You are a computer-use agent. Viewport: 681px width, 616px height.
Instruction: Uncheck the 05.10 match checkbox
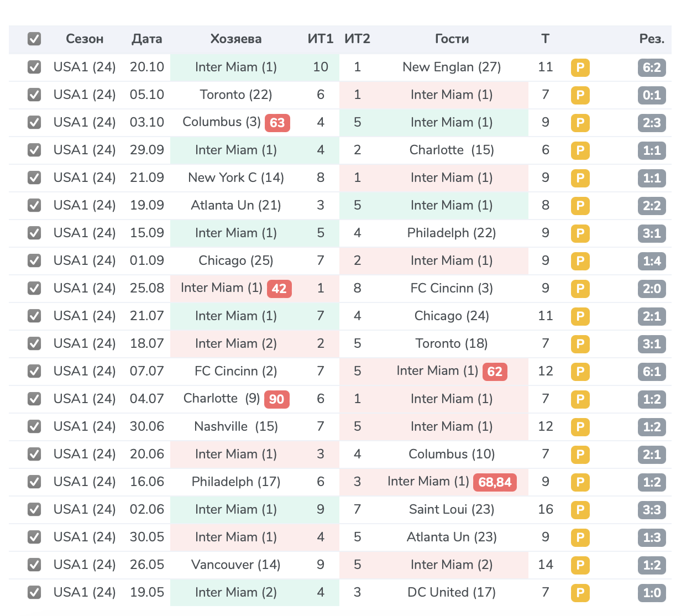click(34, 95)
